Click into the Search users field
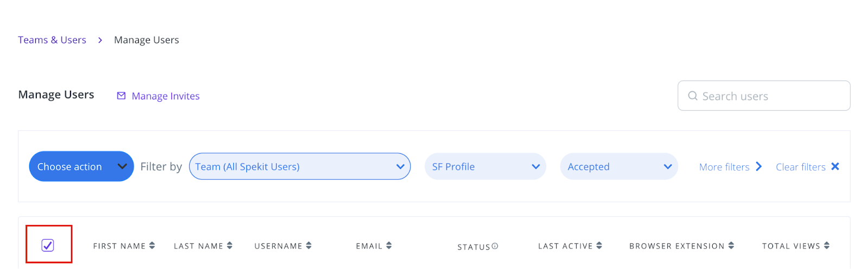The width and height of the screenshot is (868, 269). click(764, 96)
